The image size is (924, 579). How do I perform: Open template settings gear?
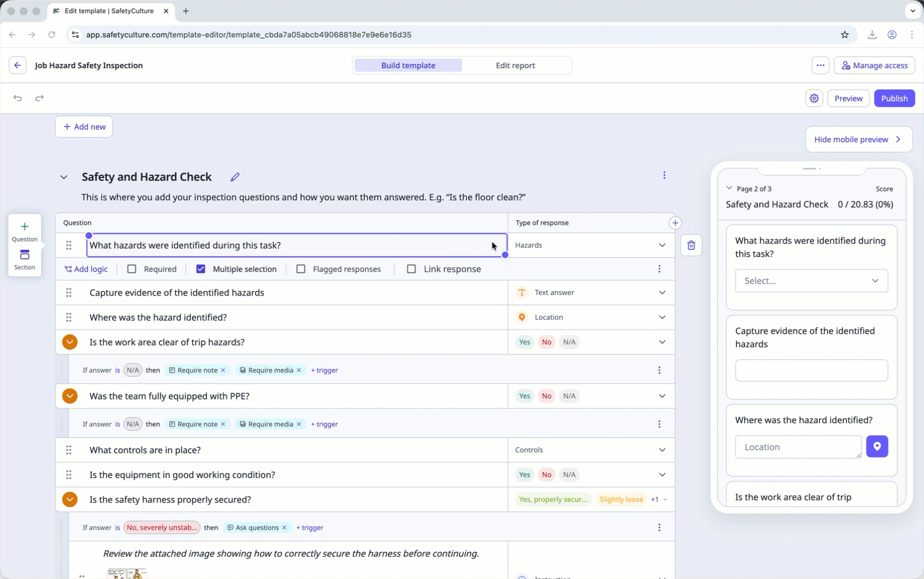point(814,99)
